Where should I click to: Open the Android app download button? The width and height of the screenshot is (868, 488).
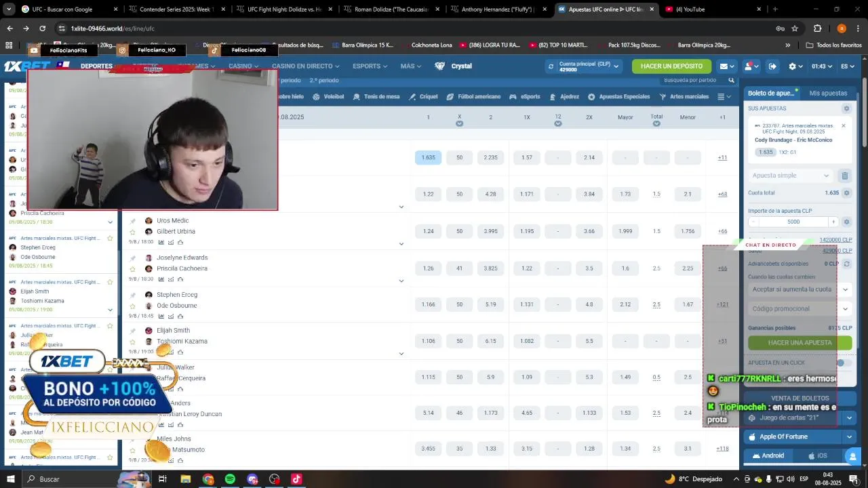[x=768, y=455]
